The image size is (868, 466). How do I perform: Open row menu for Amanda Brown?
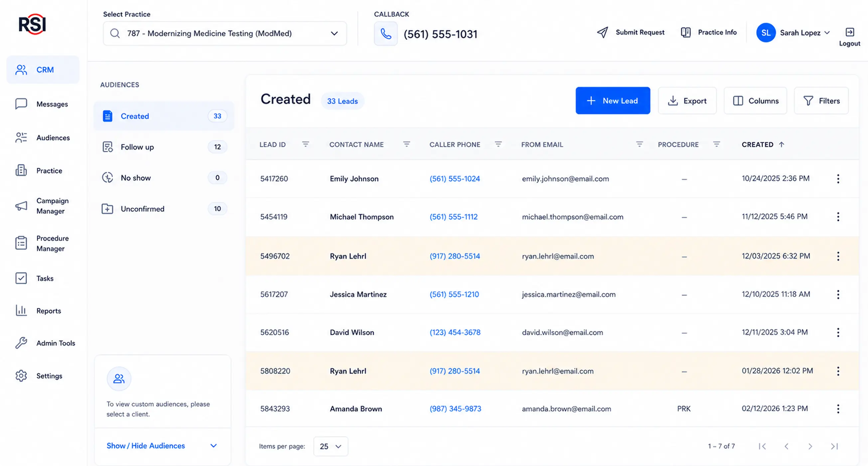point(838,409)
